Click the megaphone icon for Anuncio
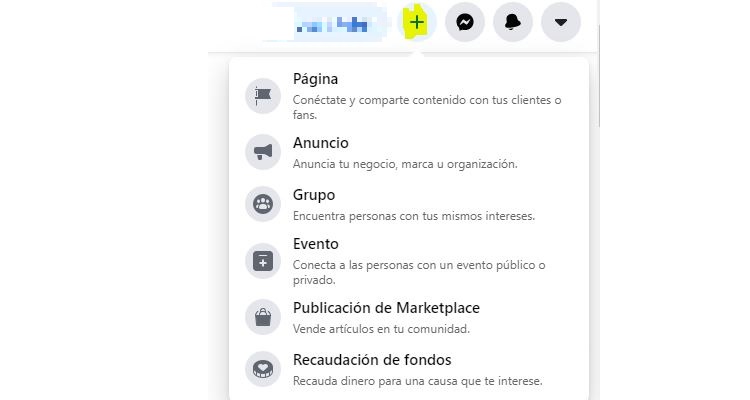 tap(263, 152)
